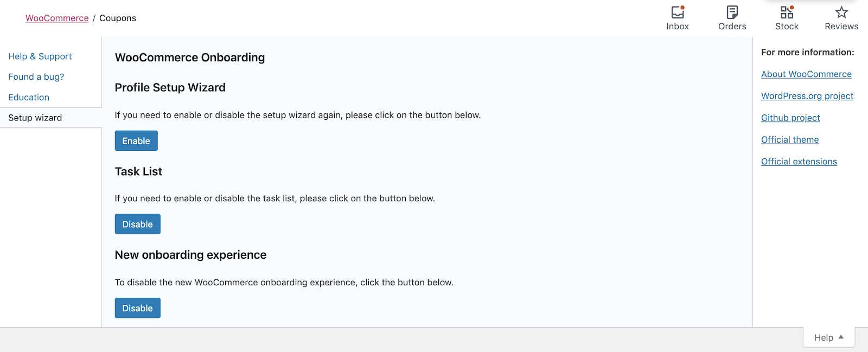Open the WordPress.org project link
This screenshot has height=352, width=868.
(x=807, y=96)
